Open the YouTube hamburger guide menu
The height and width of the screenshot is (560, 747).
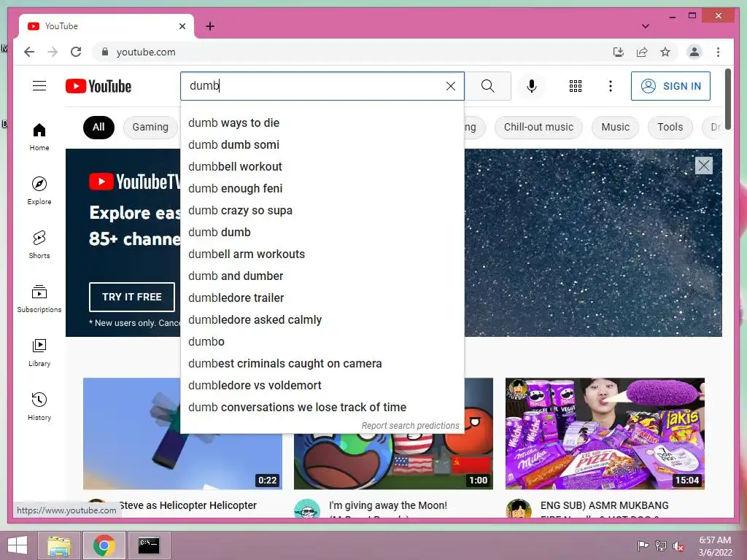coord(39,86)
